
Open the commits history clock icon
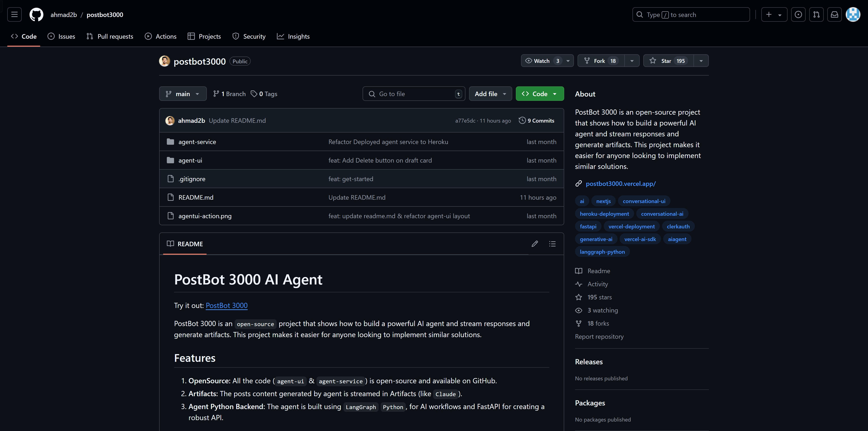(x=522, y=120)
